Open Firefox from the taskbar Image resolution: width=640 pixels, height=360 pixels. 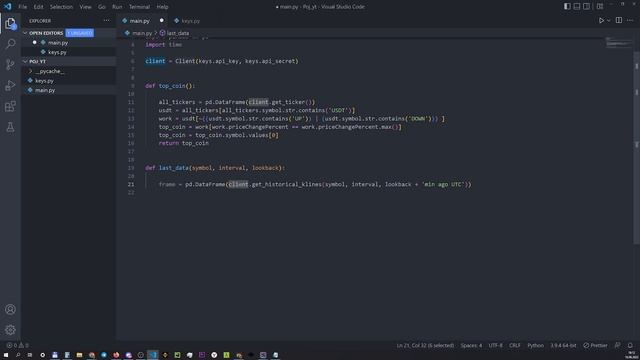[116, 355]
